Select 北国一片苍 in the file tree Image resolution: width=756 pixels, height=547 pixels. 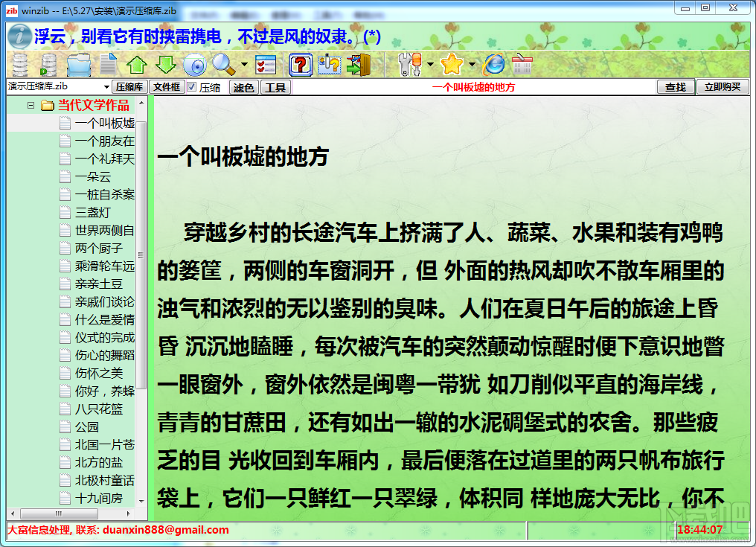(105, 444)
